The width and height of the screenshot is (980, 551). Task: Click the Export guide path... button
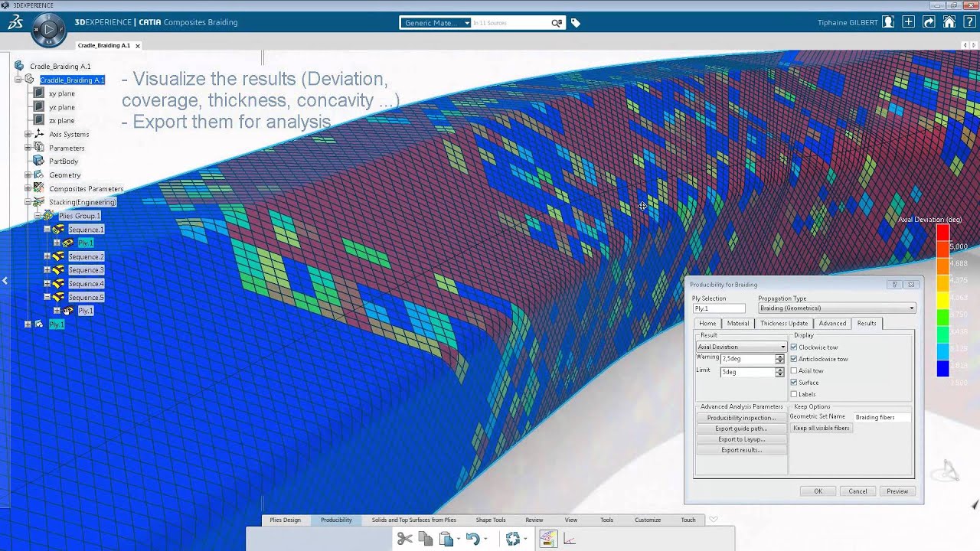point(741,429)
